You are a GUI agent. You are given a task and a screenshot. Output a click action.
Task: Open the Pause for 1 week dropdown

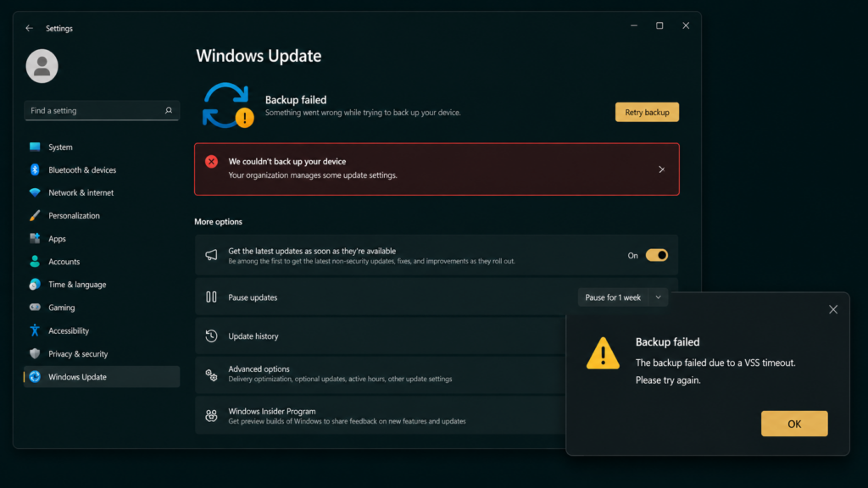pos(622,297)
